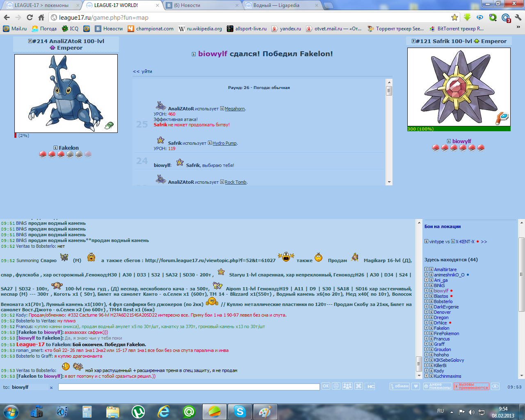The height and width of the screenshot is (420, 525).
Task: Click the user list scrollbar thumb
Action: pyautogui.click(x=521, y=274)
